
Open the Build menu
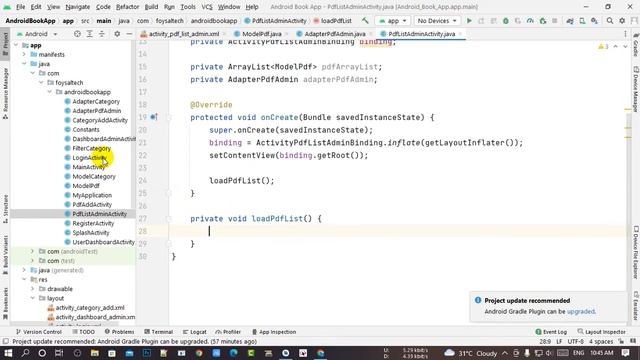click(x=151, y=7)
